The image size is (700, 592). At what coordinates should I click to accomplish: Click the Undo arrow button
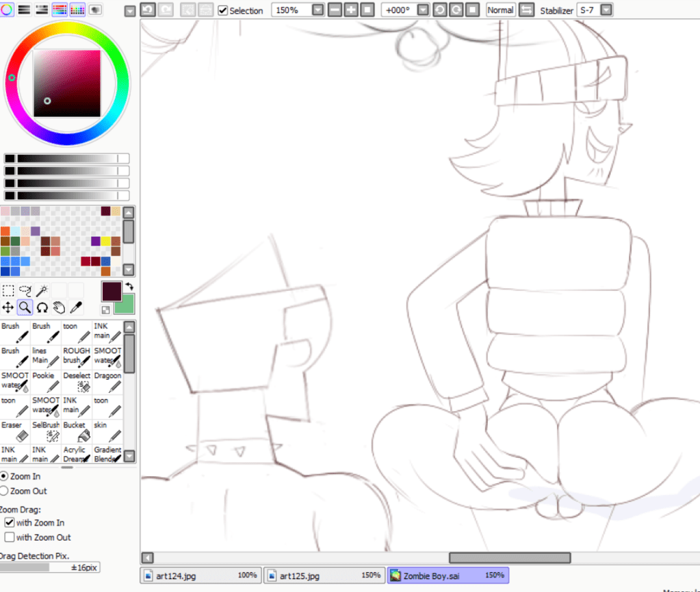point(148,10)
